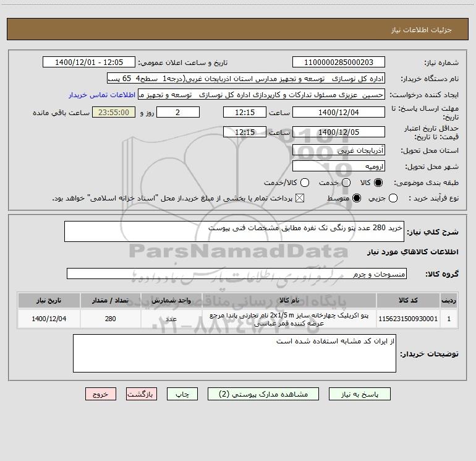Screen dimensions: 476x461
Task: Click the buyer organization name field
Action: (246, 79)
